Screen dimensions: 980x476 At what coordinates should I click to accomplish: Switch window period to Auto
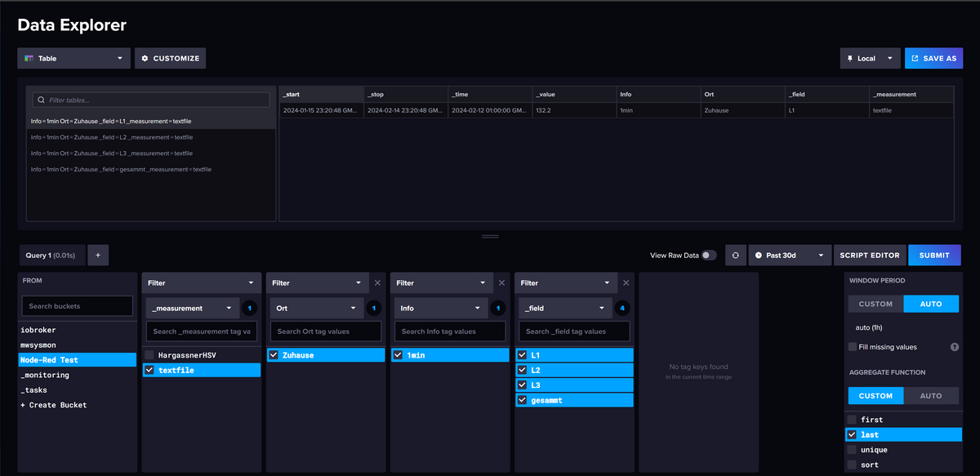[x=931, y=304]
